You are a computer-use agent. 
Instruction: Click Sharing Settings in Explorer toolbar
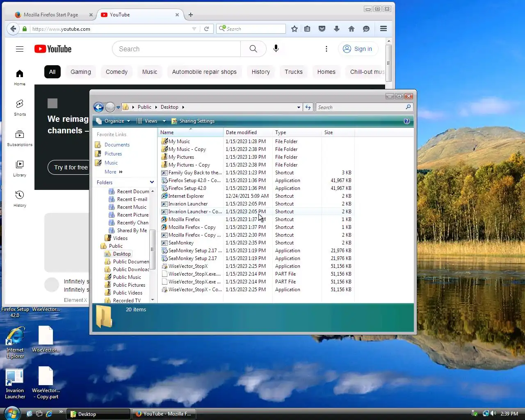(x=193, y=121)
